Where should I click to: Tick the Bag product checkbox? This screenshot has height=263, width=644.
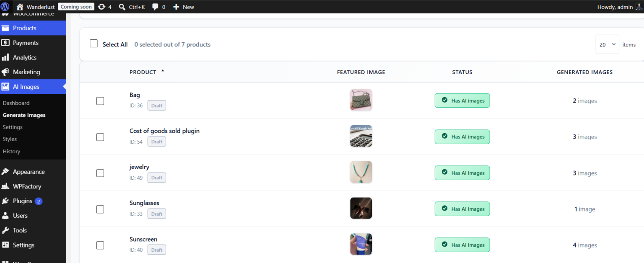pos(100,101)
